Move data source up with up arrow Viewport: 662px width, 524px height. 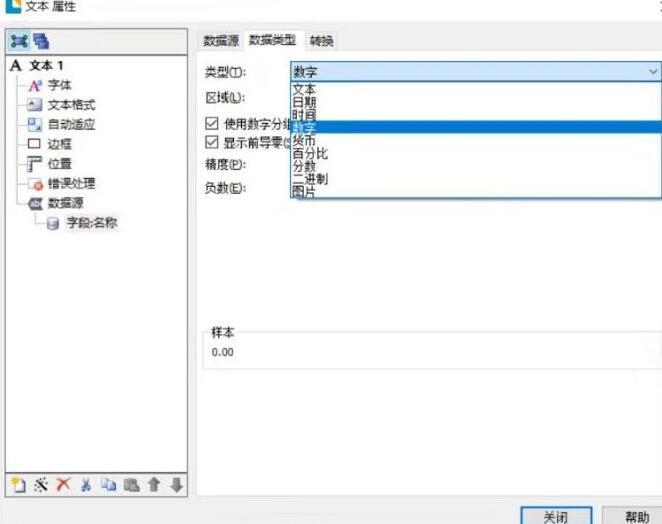[x=154, y=484]
